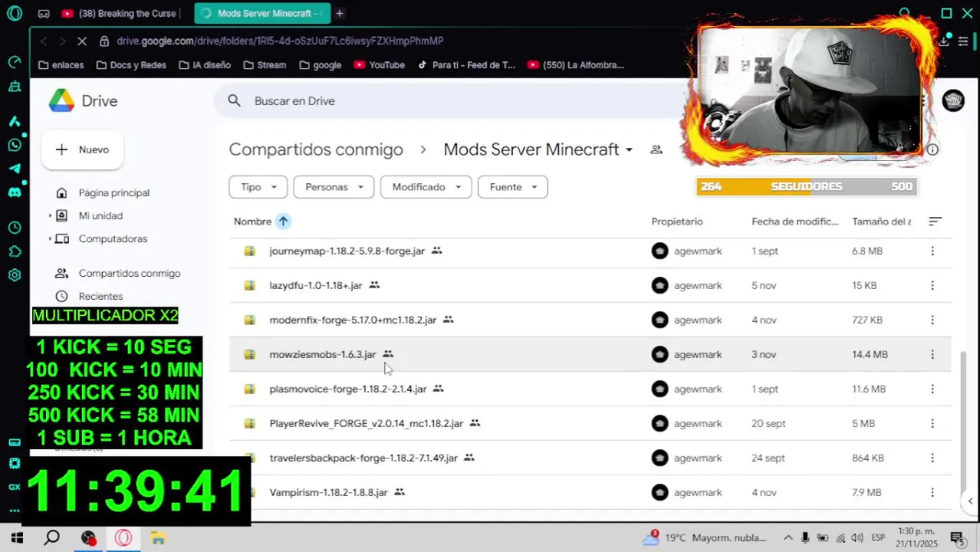Screen dimensions: 980x552
Task: Open enlaces bookmarks folder
Action: [x=61, y=65]
